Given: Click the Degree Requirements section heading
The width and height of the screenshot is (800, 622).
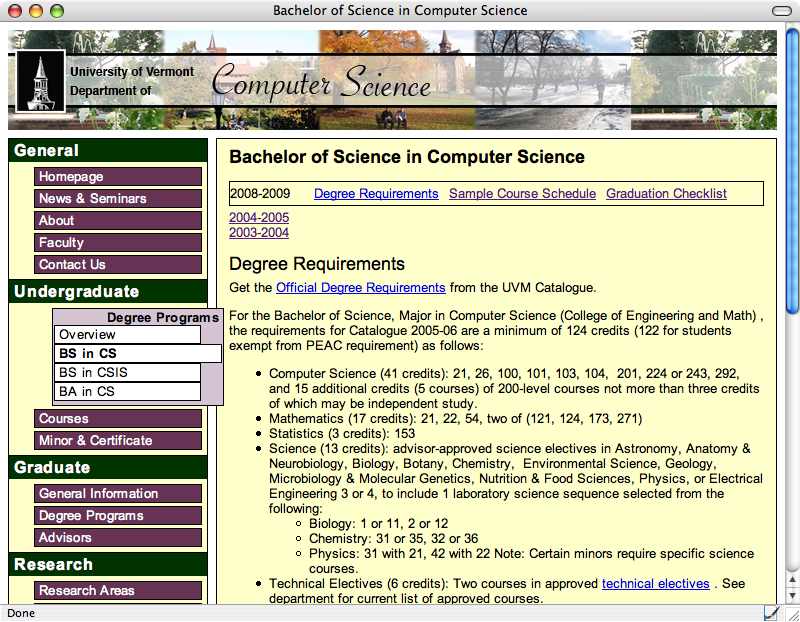Looking at the screenshot, I should click(317, 264).
